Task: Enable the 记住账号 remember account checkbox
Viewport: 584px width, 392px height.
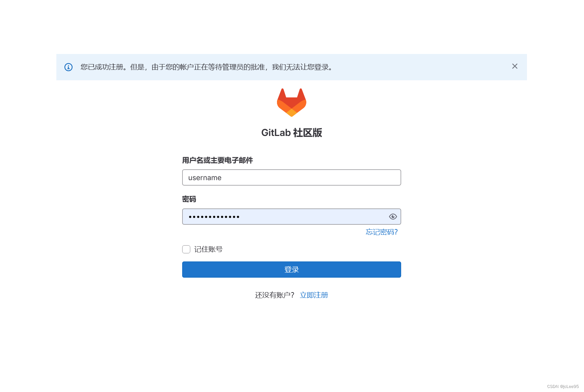Action: (x=186, y=249)
